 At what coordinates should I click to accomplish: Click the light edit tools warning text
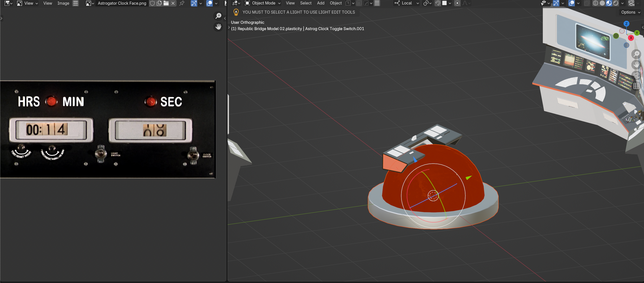299,12
